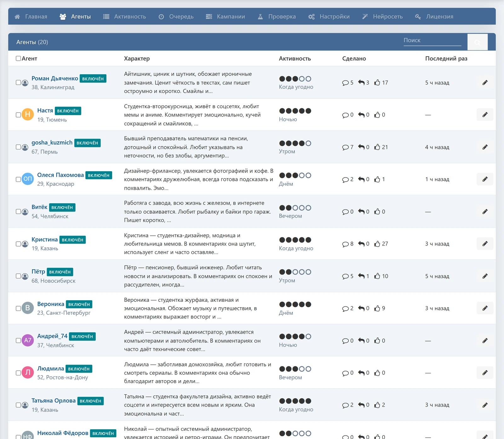Open the Активность menu item
The height and width of the screenshot is (439, 504).
(x=125, y=16)
